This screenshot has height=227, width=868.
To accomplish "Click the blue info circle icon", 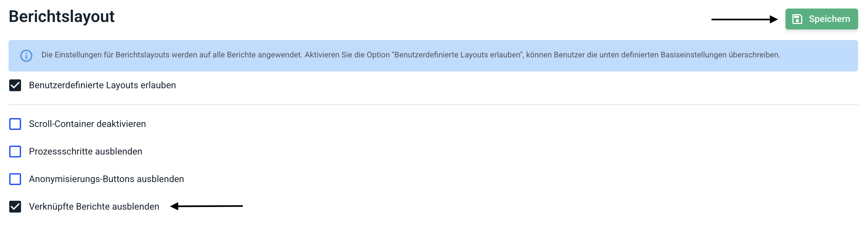I will click(26, 55).
